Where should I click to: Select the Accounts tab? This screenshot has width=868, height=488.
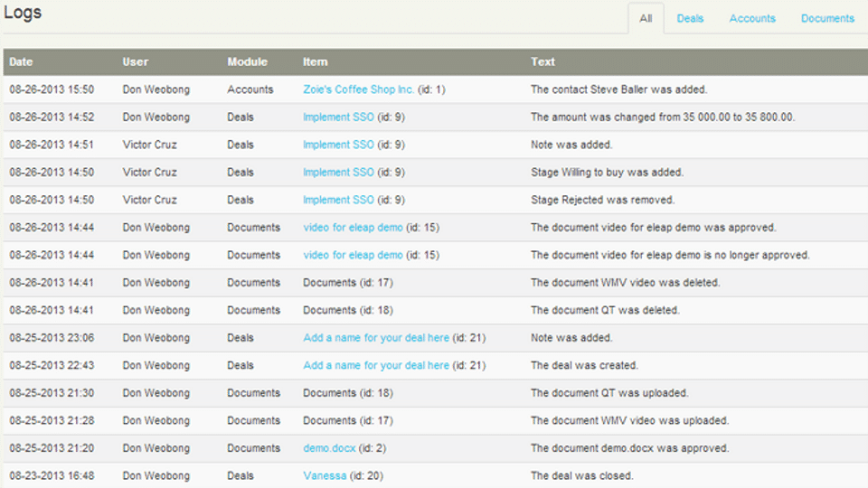point(752,18)
